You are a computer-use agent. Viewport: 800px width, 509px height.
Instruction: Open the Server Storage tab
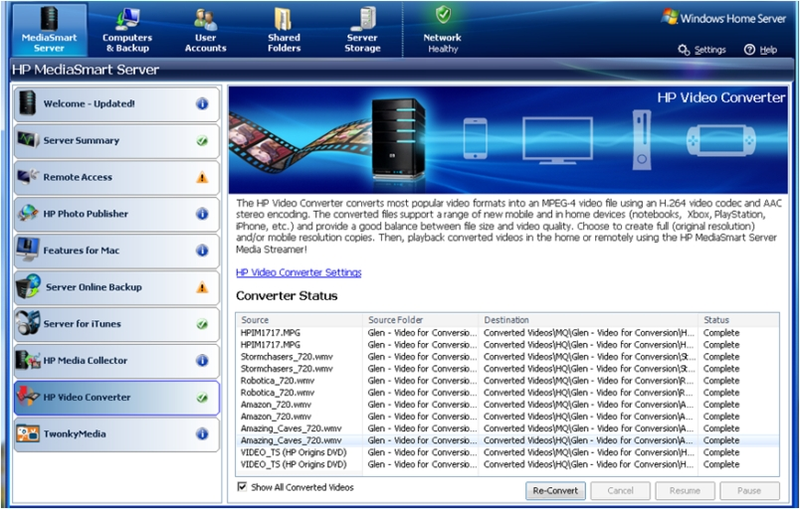[362, 29]
